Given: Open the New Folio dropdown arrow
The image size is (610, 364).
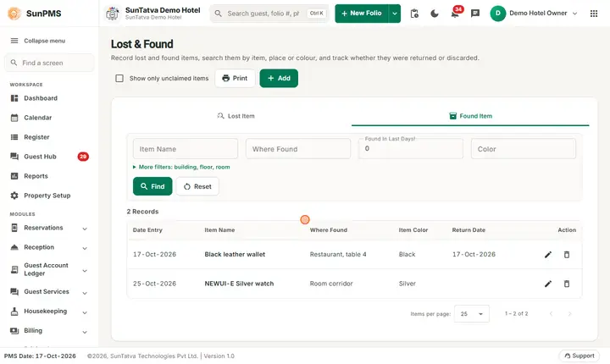Looking at the screenshot, I should [395, 14].
